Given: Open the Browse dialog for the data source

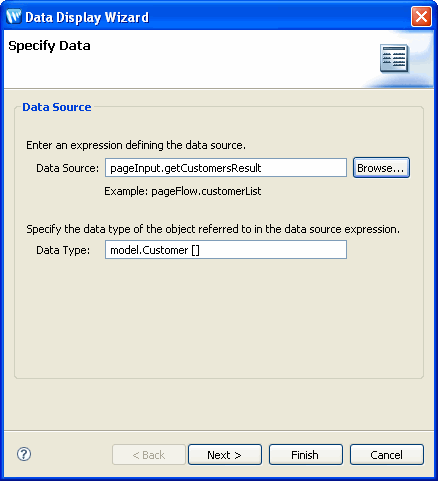Looking at the screenshot, I should click(381, 168).
